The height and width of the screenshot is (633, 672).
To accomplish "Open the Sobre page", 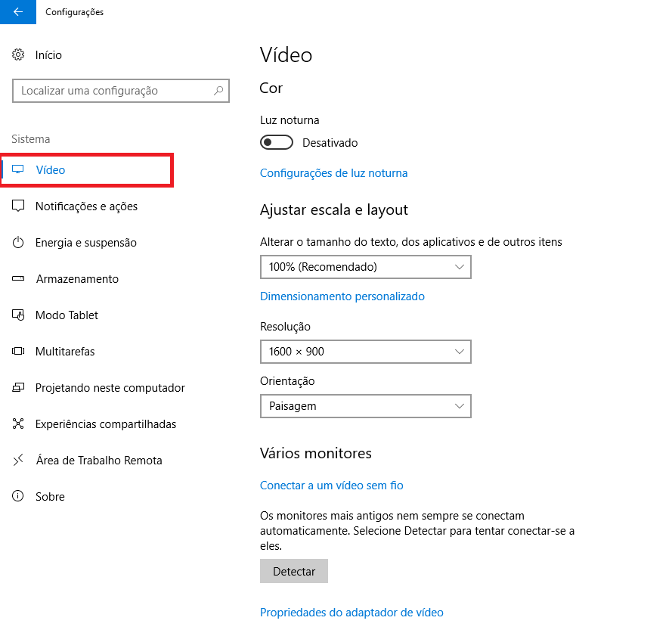I will tap(50, 497).
